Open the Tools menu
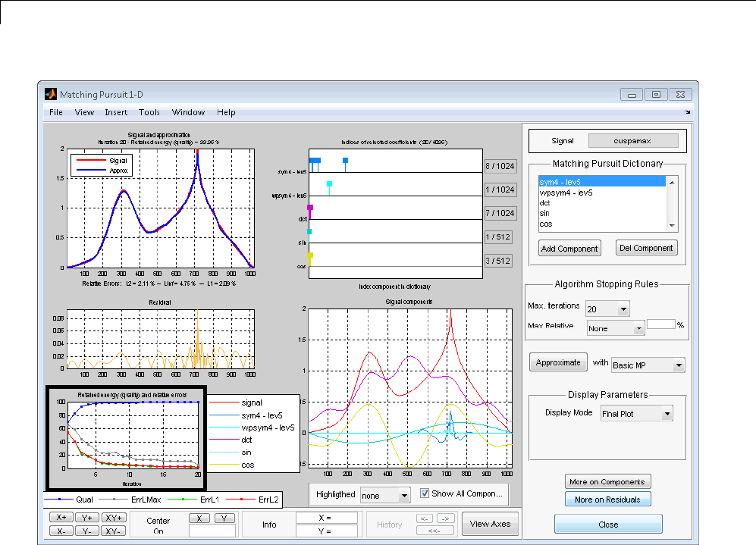756x545 pixels. (149, 112)
